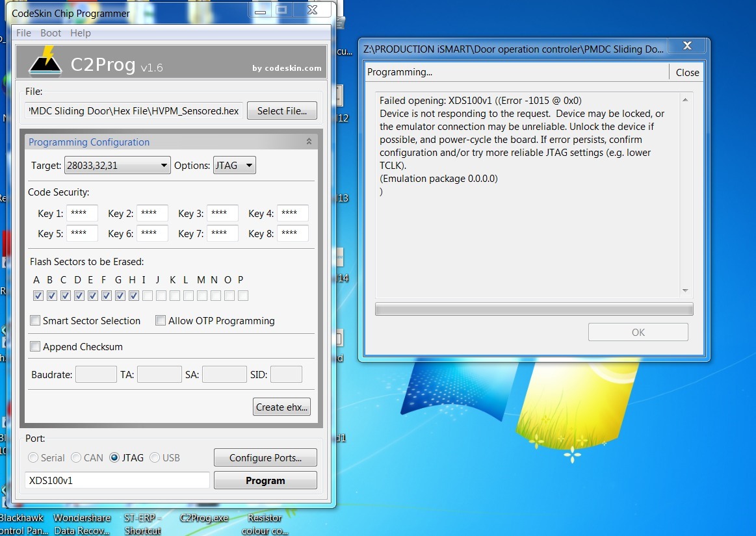Screen dimensions: 756x536
Task: Open the Options JTAG dropdown
Action: click(234, 165)
